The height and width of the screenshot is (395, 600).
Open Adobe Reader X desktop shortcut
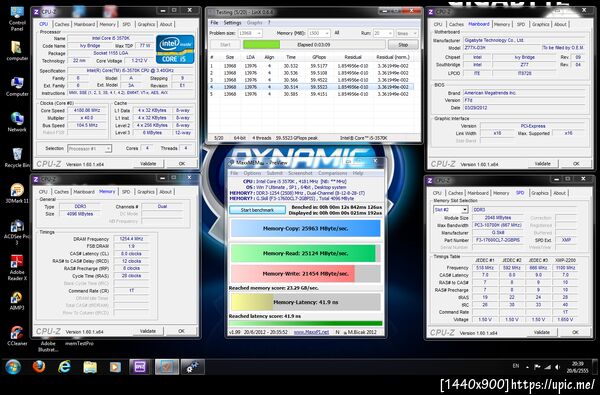(x=17, y=267)
